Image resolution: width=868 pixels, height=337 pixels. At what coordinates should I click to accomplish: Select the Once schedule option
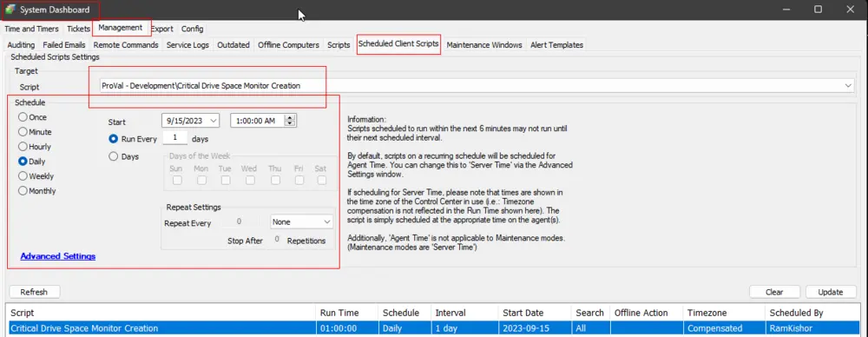coord(23,117)
